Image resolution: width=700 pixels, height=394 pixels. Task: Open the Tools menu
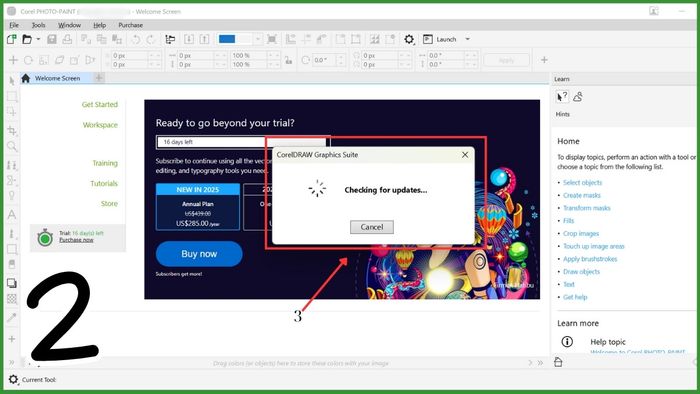coord(38,25)
